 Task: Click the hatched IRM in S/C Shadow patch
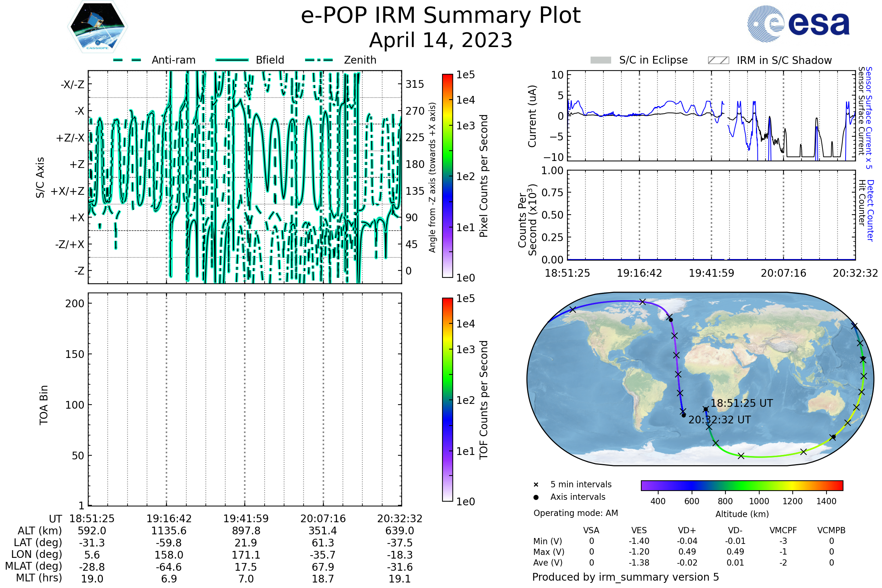[718, 60]
